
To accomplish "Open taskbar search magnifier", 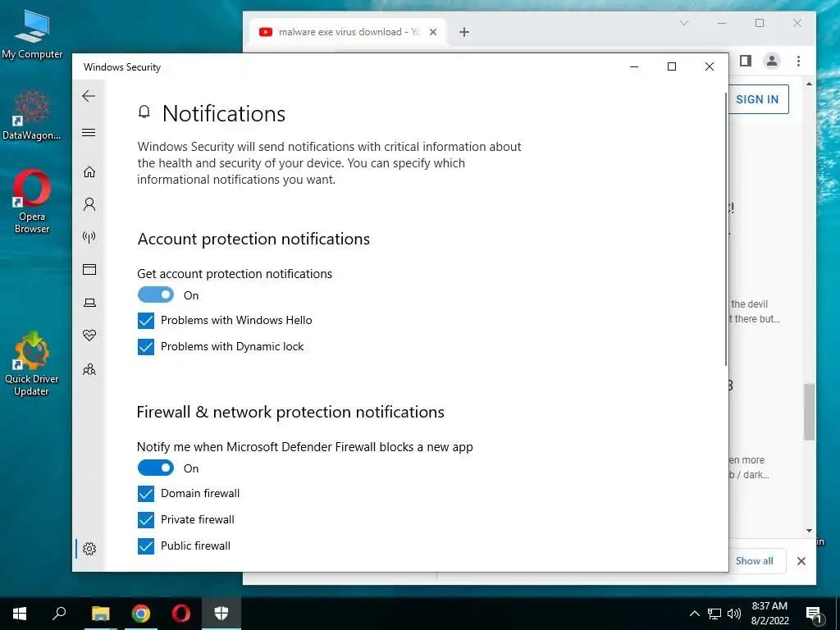I will (59, 614).
